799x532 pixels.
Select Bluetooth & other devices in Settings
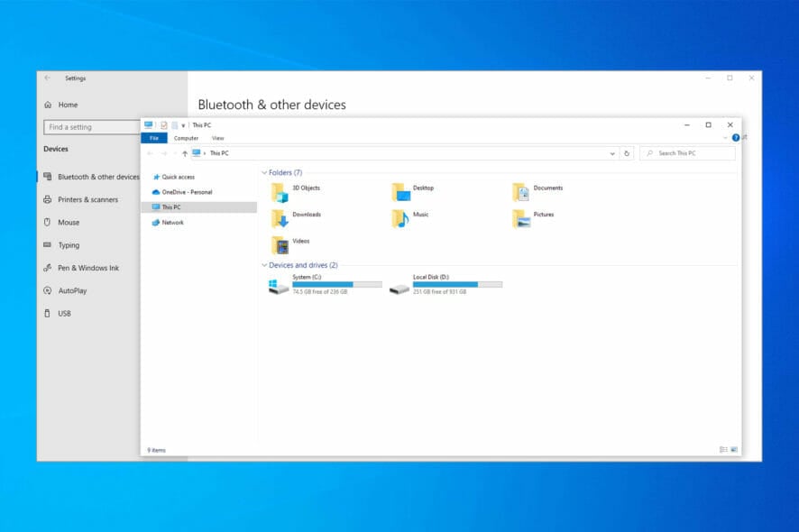(x=92, y=177)
